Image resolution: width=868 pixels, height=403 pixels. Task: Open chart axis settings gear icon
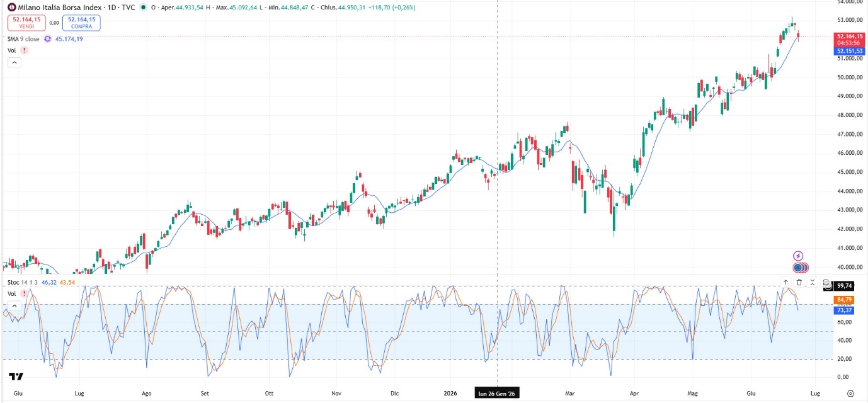850,394
